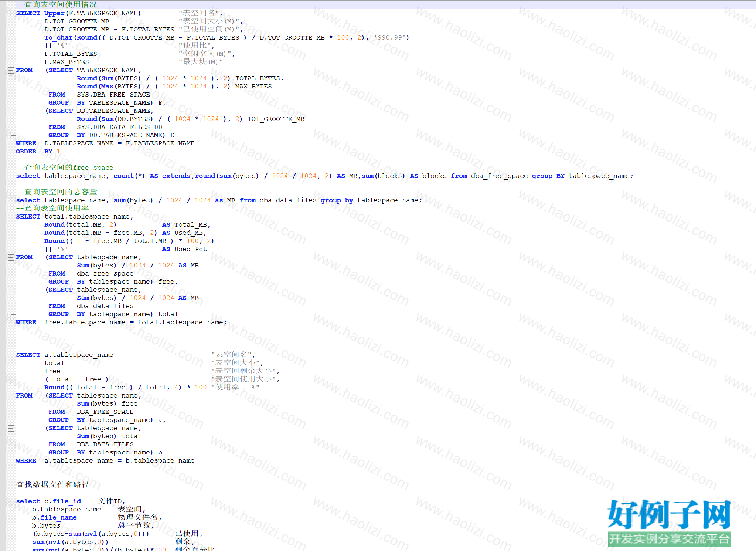Collapse the fold beside 'Sum(bytes) free' subquery
Screen dimensions: 756x551
click(x=11, y=396)
